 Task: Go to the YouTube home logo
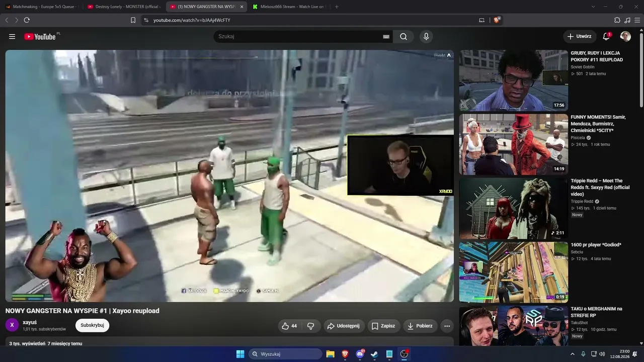[x=40, y=37]
